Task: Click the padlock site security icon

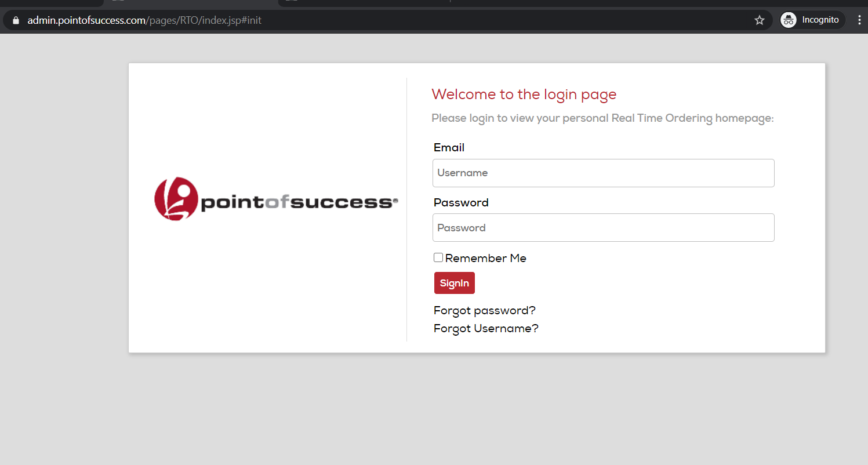Action: 16,20
